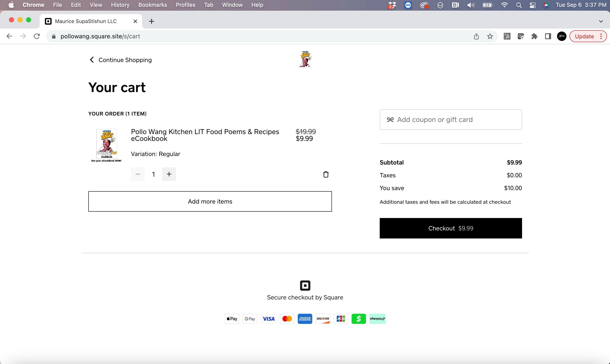Click the History menu in Chrome
This screenshot has width=610, height=364.
[120, 5]
